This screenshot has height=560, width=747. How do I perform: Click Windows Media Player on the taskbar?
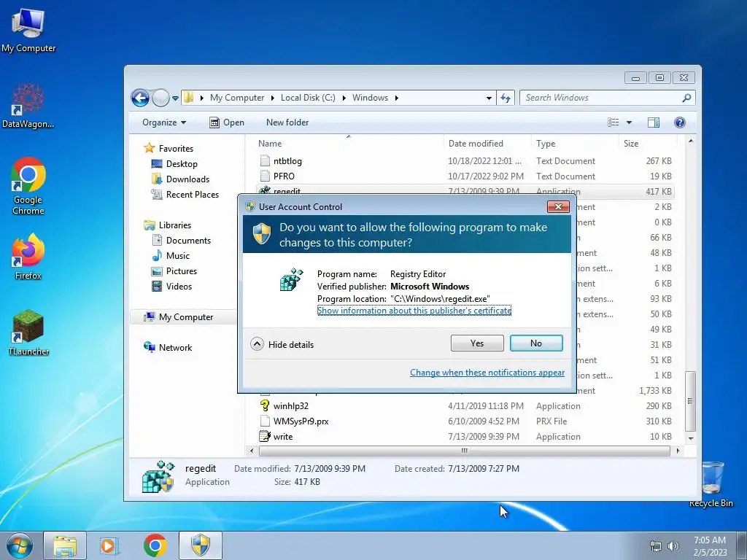tap(109, 545)
